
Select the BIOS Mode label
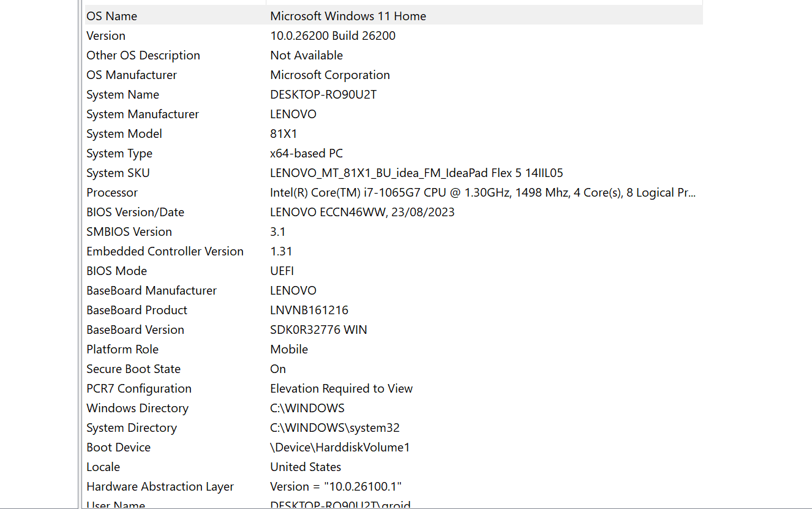(x=116, y=271)
